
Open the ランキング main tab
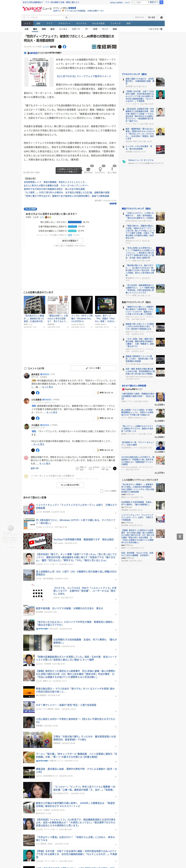click(115, 24)
